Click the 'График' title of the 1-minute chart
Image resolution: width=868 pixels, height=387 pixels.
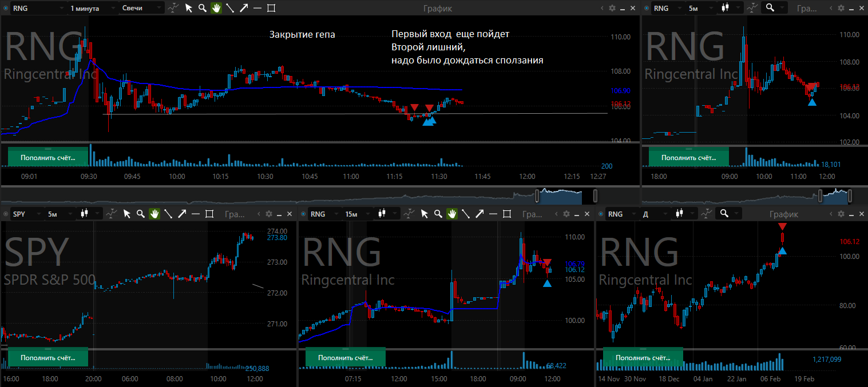point(438,8)
